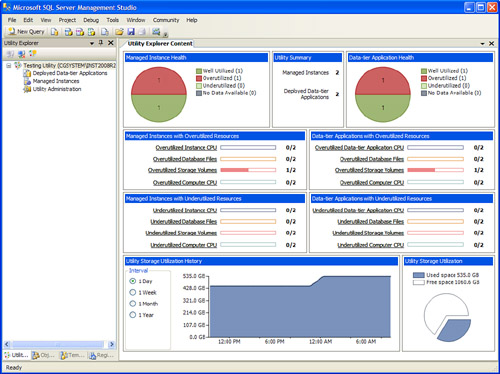Click the Create Utility Control Point icon
Viewport: 500px width, 374px height.
pos(33,54)
